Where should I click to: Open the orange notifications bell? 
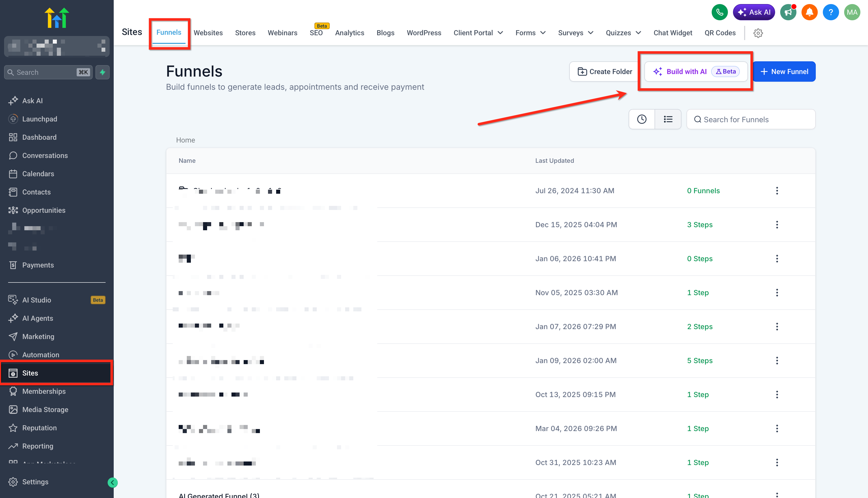(809, 12)
